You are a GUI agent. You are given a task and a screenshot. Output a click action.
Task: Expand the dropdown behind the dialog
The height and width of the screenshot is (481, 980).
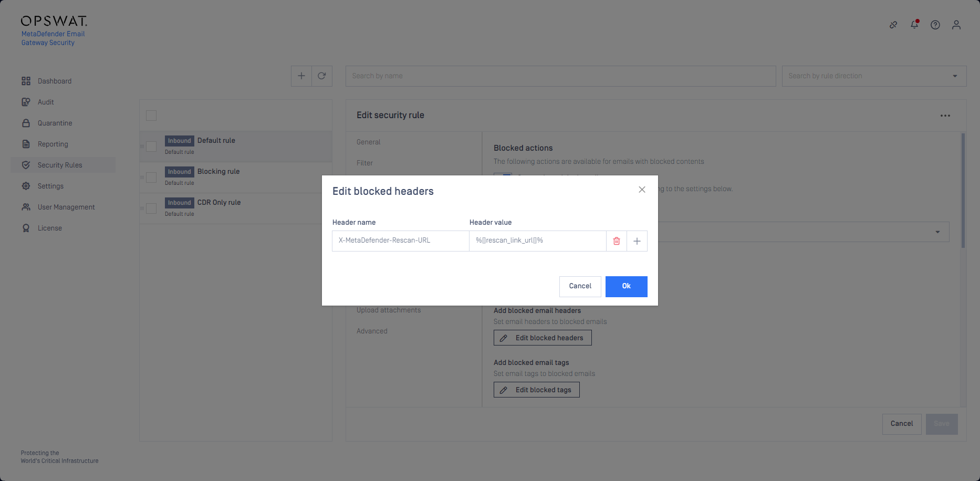coord(937,232)
